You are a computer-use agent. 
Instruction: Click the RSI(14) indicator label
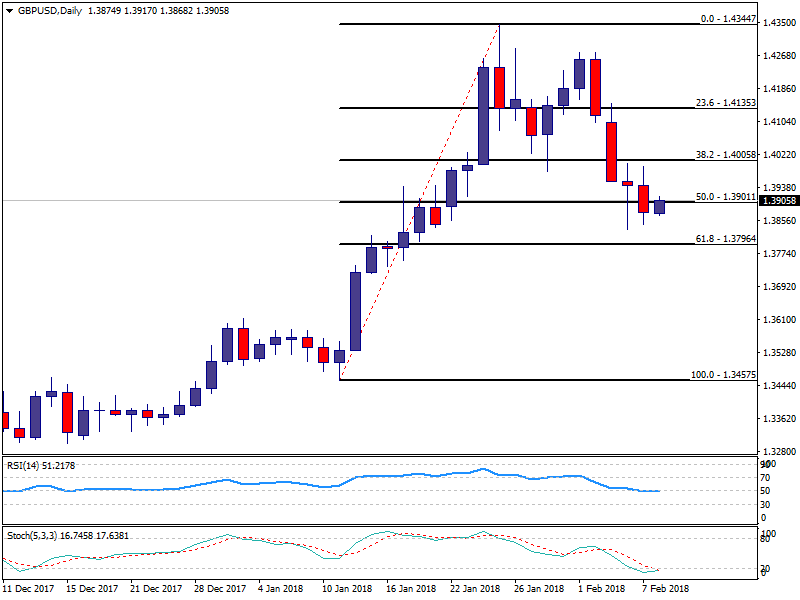tap(24, 465)
